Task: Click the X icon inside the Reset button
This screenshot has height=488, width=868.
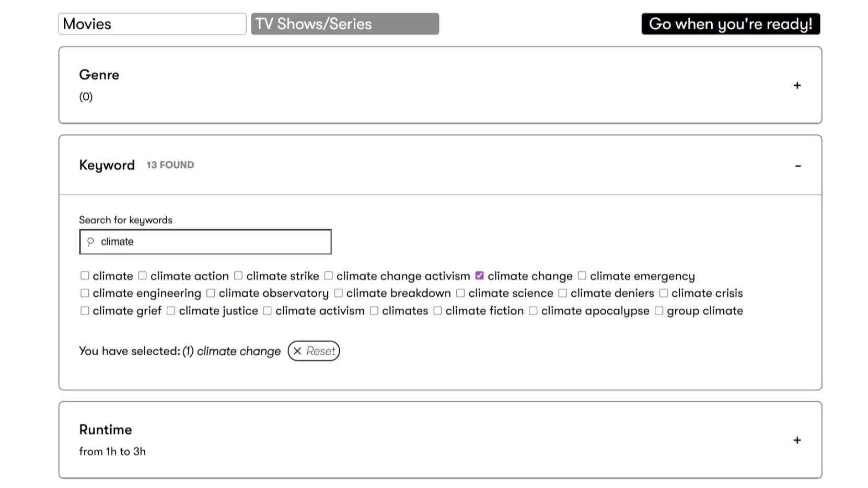Action: [297, 351]
